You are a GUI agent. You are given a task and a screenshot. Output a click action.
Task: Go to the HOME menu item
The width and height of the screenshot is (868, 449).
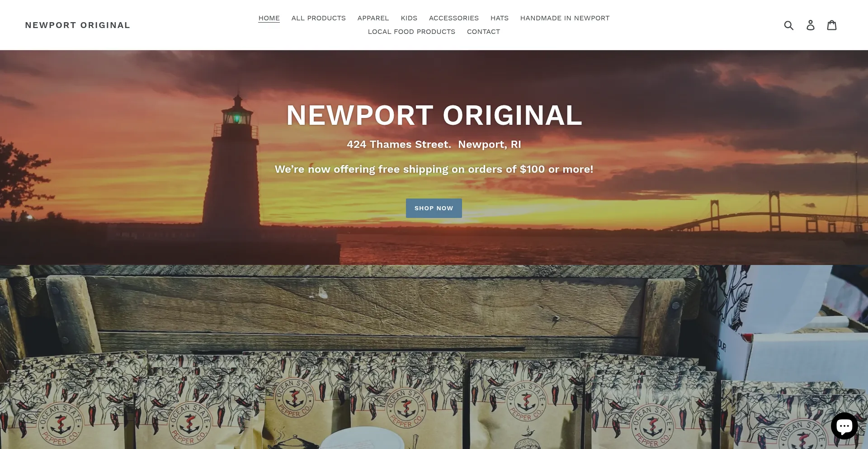click(x=269, y=18)
